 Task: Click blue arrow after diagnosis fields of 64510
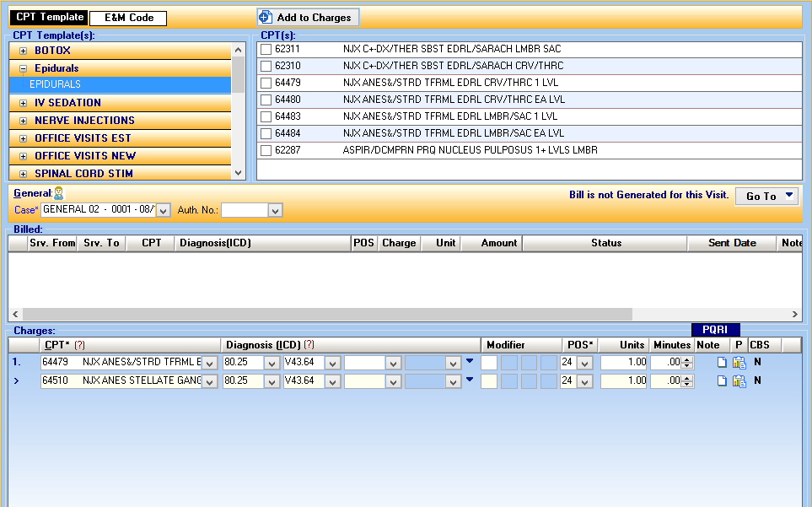pyautogui.click(x=470, y=380)
